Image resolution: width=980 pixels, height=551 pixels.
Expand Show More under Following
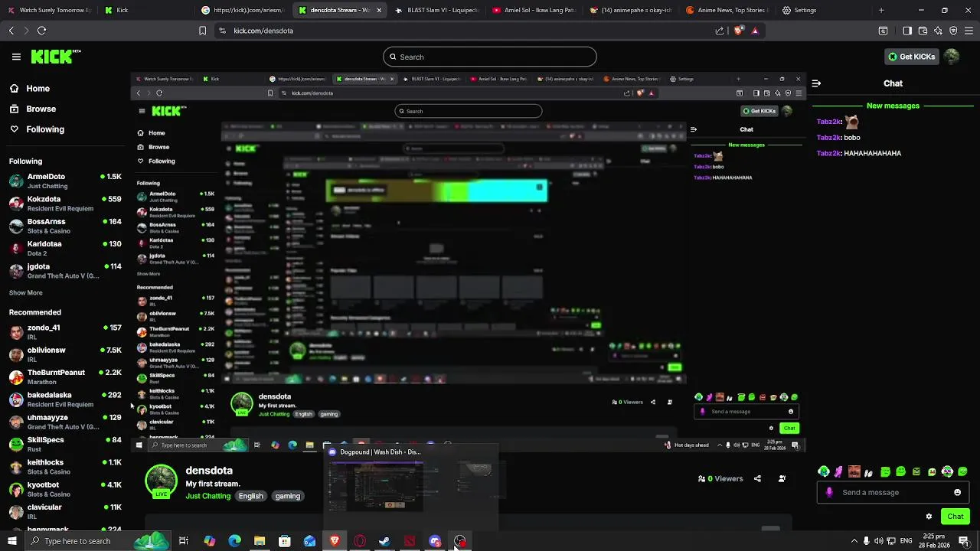(x=26, y=292)
